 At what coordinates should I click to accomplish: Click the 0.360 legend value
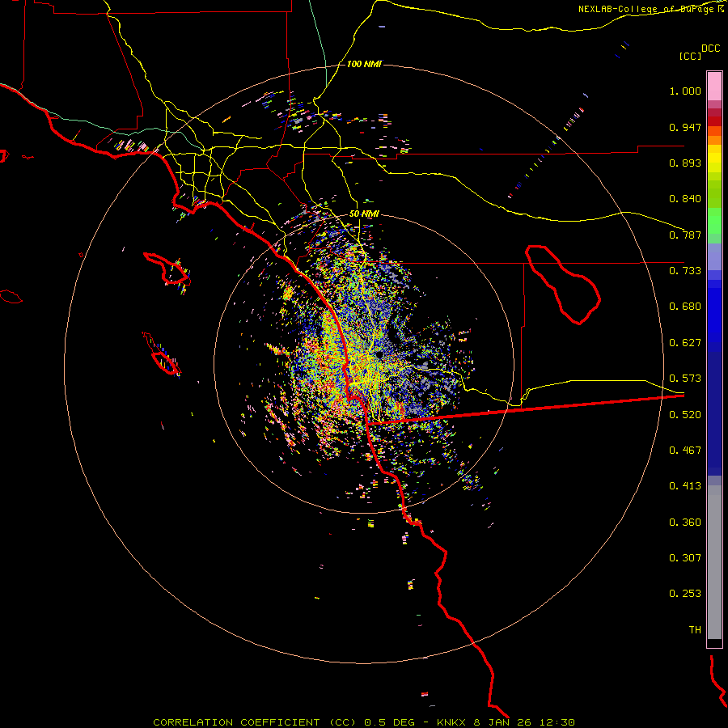[x=685, y=523]
